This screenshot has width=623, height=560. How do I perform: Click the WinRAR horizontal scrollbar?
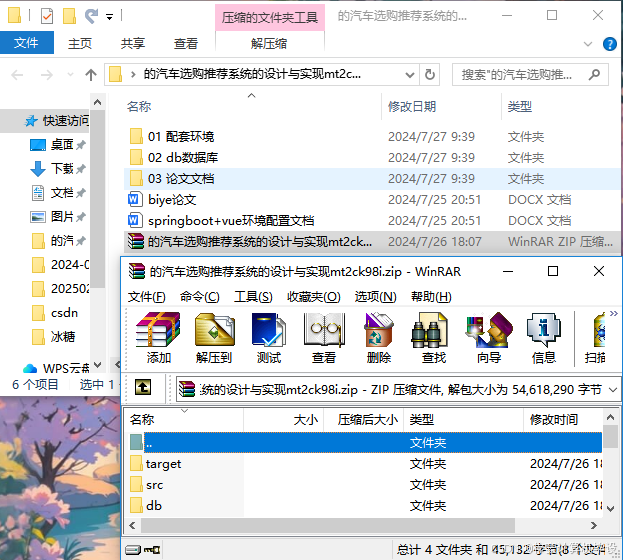tap(328, 525)
